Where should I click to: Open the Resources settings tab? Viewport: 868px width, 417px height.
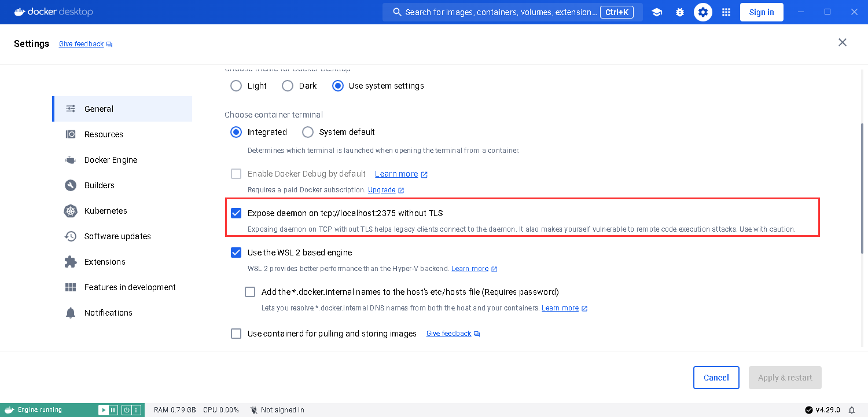pyautogui.click(x=122, y=134)
